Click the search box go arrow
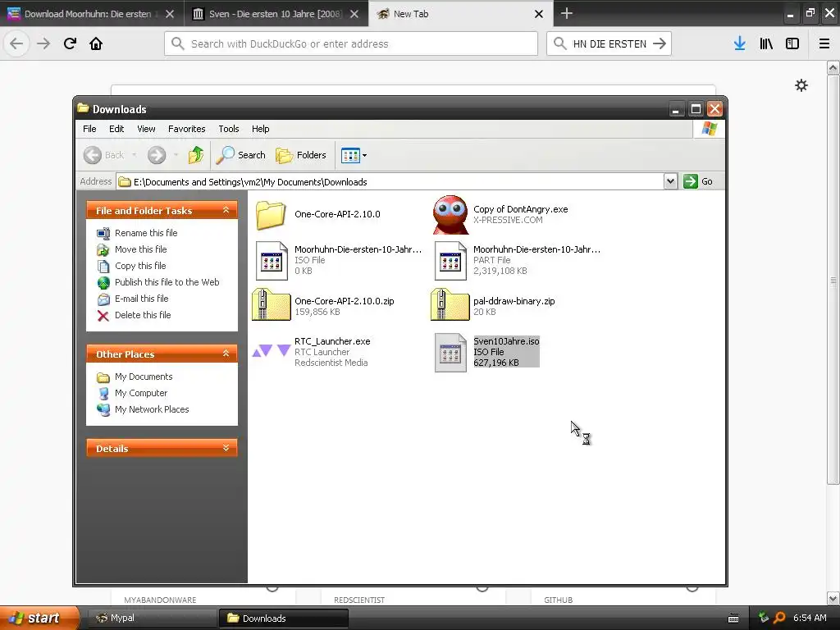 tap(660, 43)
